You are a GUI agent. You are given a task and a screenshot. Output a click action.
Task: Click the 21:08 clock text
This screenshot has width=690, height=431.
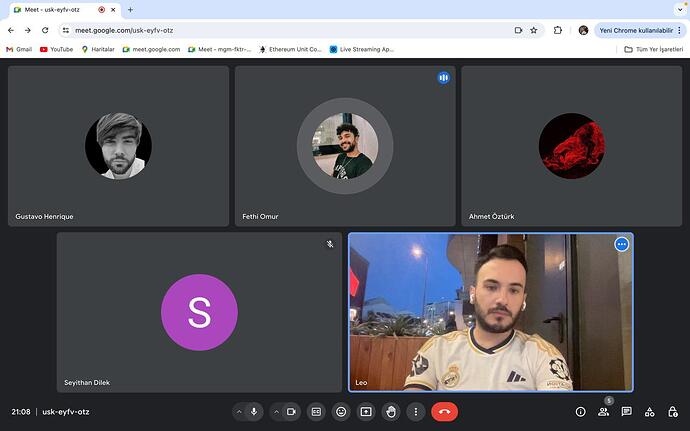point(21,412)
